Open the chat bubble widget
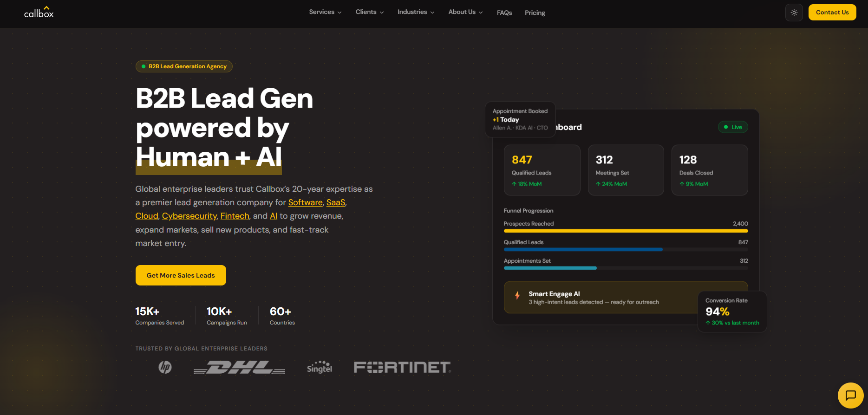The image size is (868, 415). 851,396
